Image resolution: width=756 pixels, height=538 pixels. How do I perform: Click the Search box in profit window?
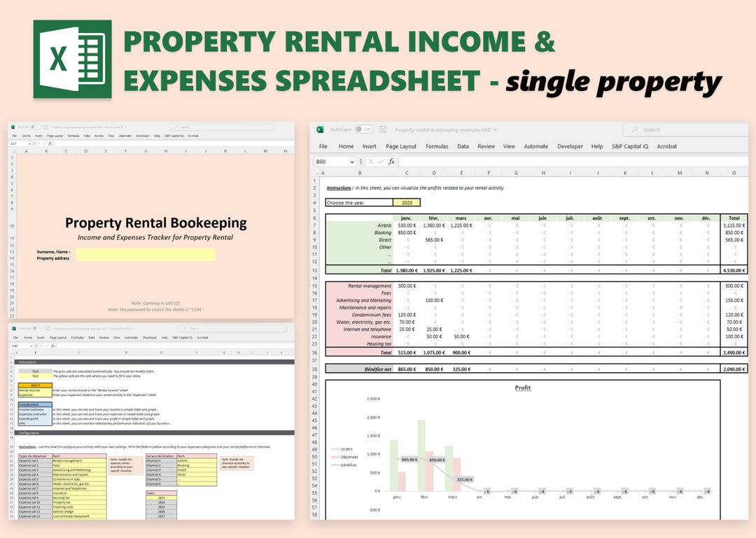[685, 129]
